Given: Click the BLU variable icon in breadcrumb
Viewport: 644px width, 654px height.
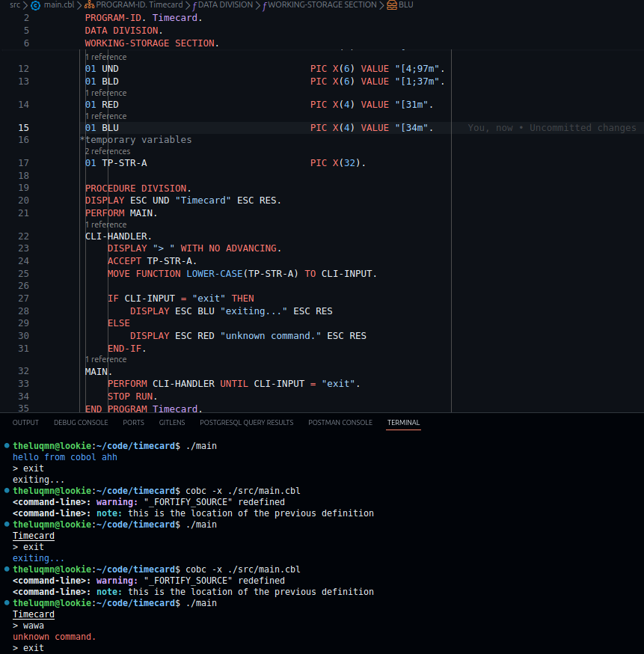Looking at the screenshot, I should pos(392,5).
